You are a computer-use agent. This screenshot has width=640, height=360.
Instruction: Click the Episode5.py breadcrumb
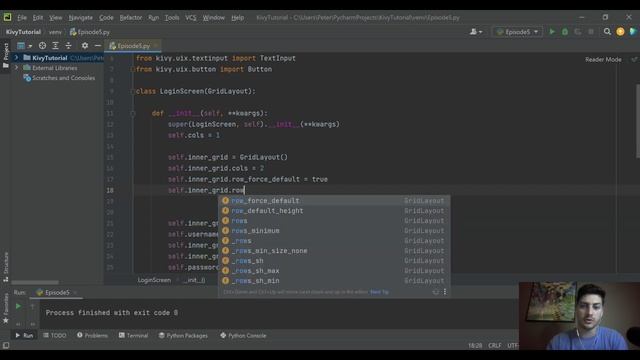click(x=90, y=32)
